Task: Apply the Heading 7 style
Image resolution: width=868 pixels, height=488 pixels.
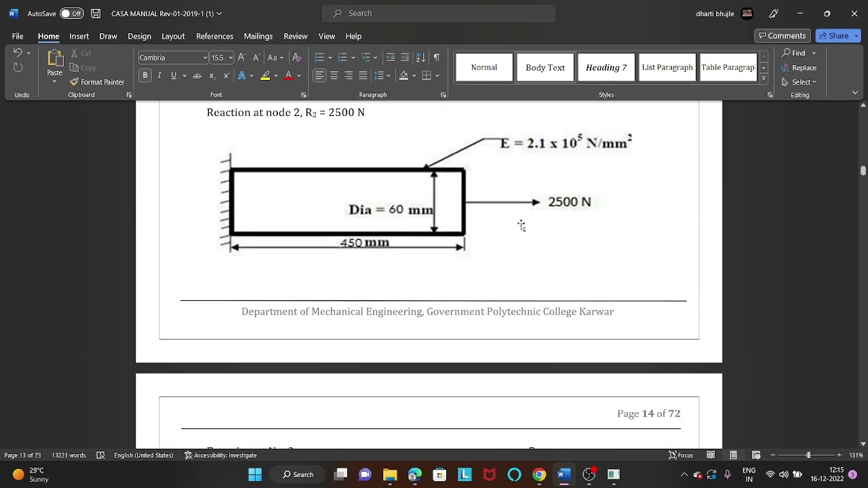Action: coord(606,68)
